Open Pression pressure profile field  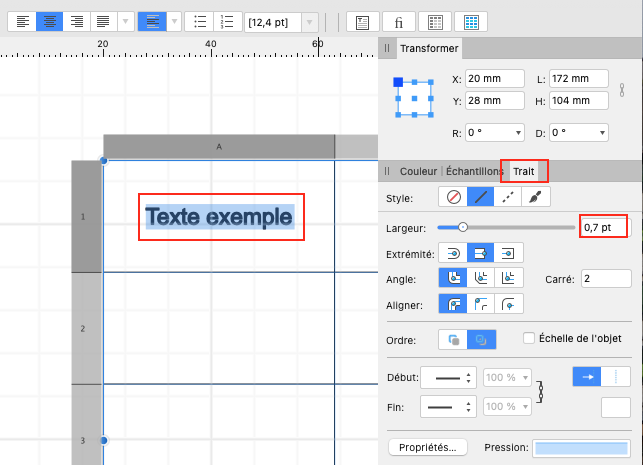pos(581,448)
